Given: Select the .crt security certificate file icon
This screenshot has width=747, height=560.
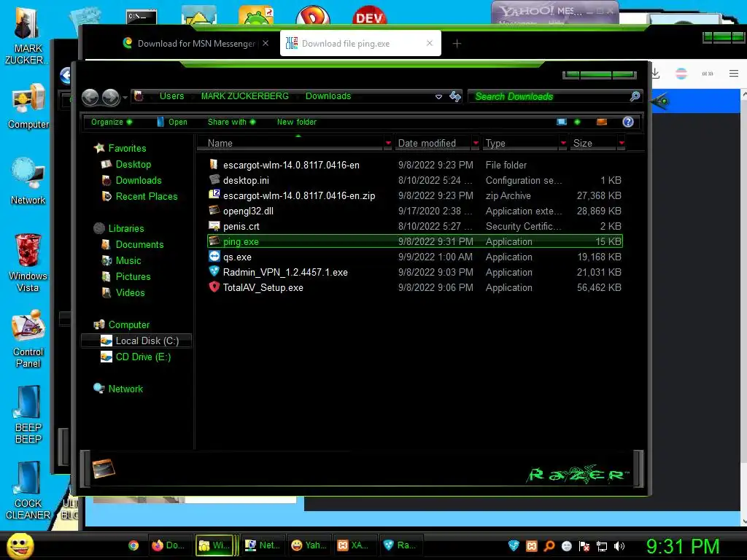Looking at the screenshot, I should (214, 226).
